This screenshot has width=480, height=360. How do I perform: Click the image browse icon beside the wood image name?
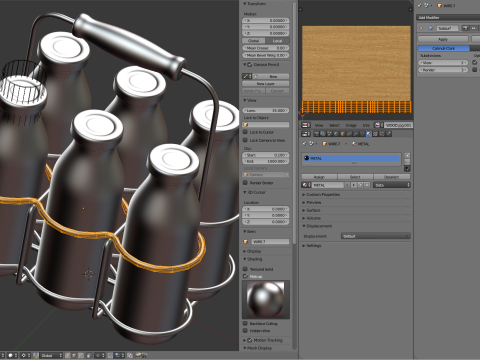click(x=379, y=125)
